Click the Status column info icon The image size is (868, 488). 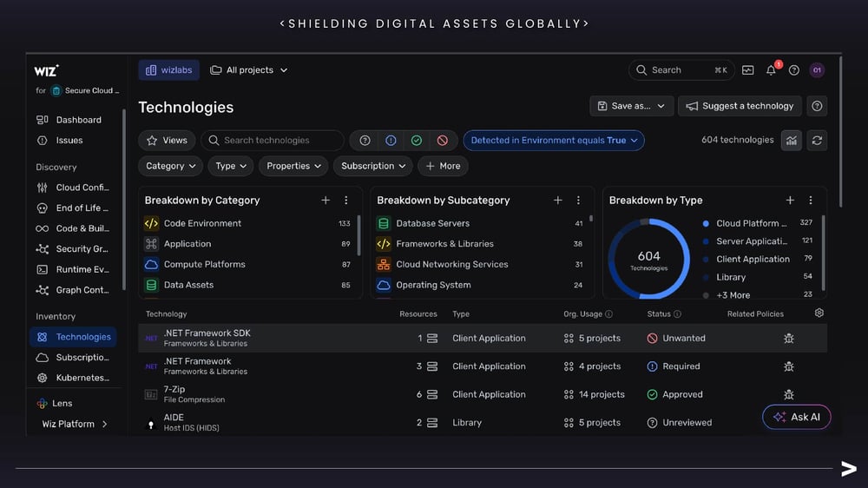click(677, 314)
